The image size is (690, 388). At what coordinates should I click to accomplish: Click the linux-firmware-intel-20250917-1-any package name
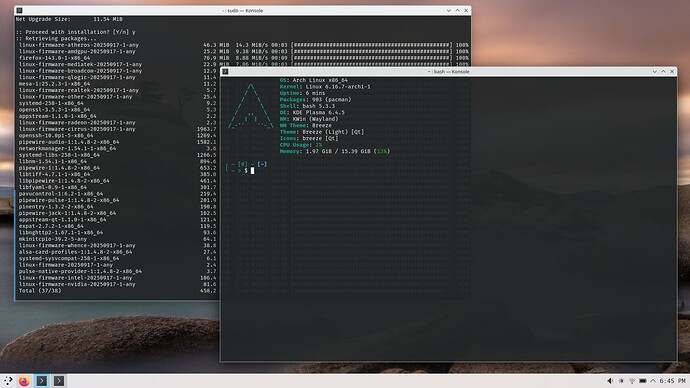pyautogui.click(x=75, y=278)
